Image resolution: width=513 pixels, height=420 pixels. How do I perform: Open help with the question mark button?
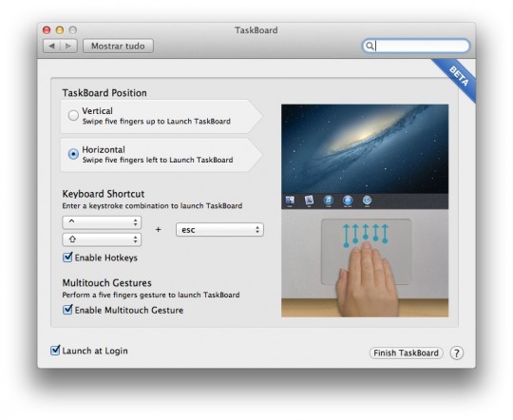(456, 353)
